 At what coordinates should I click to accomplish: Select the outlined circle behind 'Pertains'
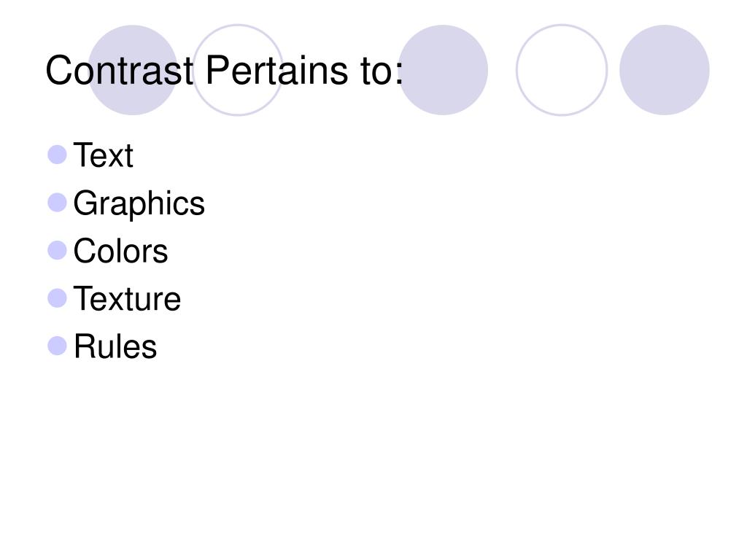click(238, 70)
